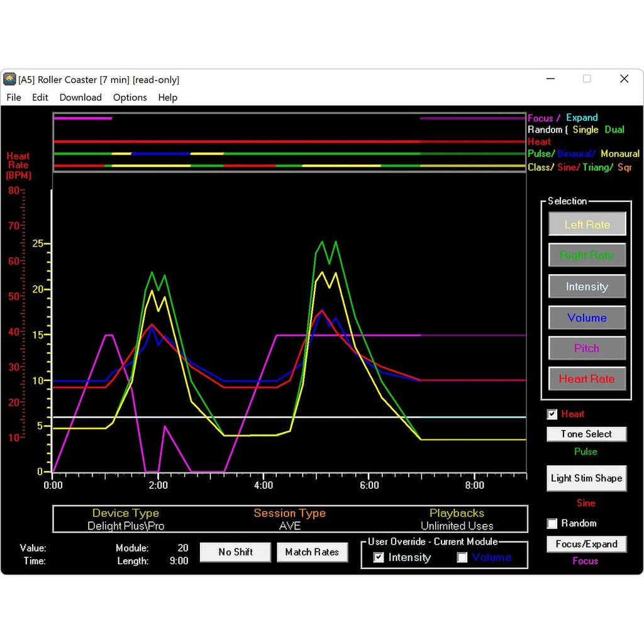The width and height of the screenshot is (644, 644).
Task: Open the Help menu
Action: click(x=166, y=97)
